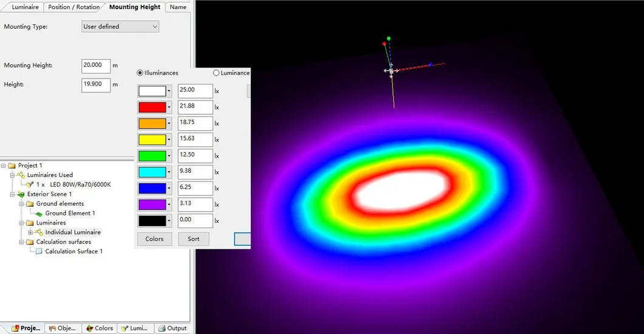Open dropdown arrow beside orange swatch

tap(169, 124)
